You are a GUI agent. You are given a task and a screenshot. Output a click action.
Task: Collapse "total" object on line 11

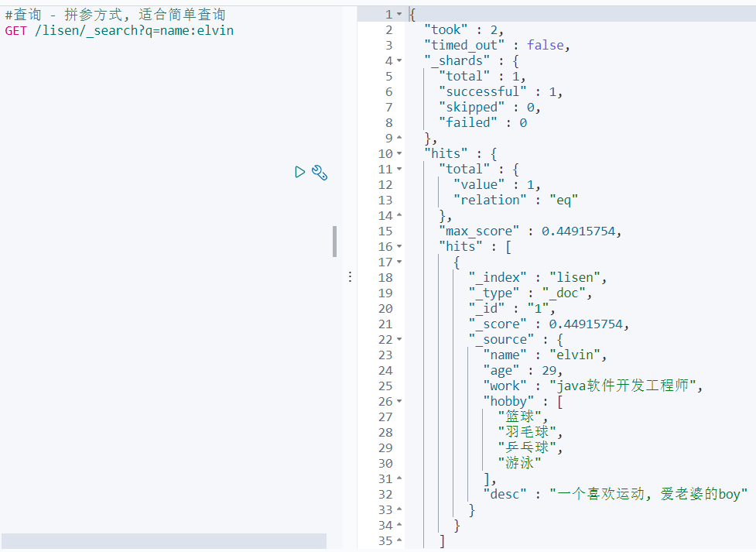(x=399, y=169)
